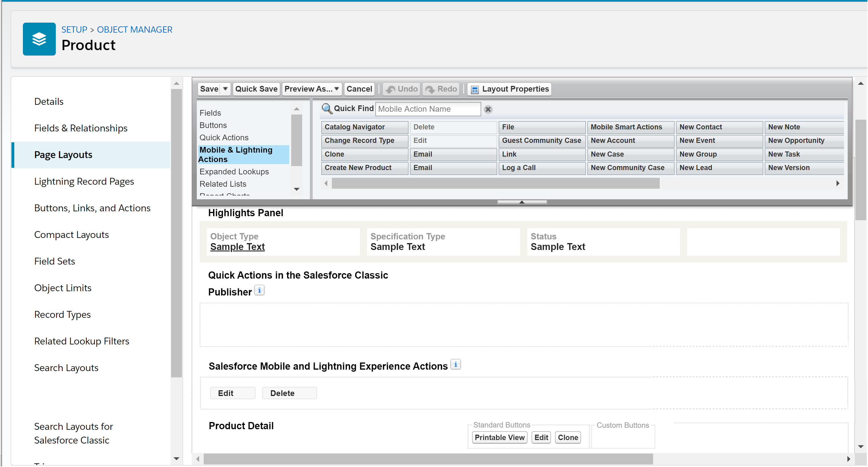The width and height of the screenshot is (868, 467).
Task: Select the New Contact action
Action: coord(719,127)
